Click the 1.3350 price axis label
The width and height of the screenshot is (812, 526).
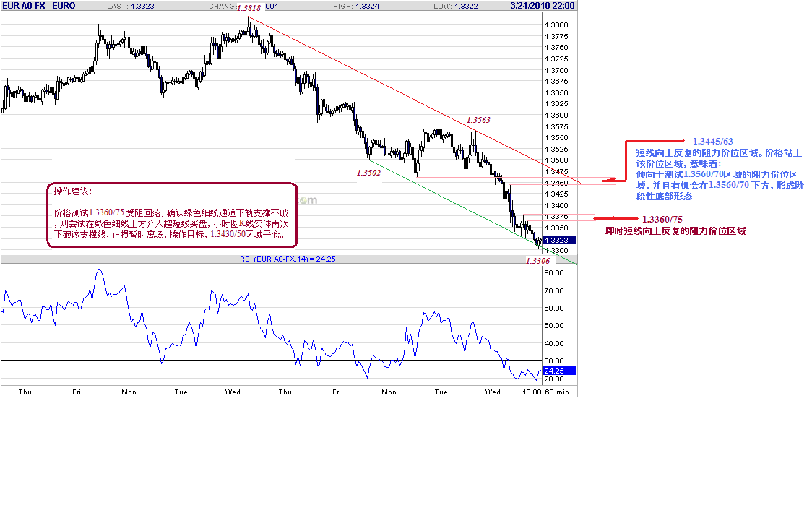coord(556,228)
